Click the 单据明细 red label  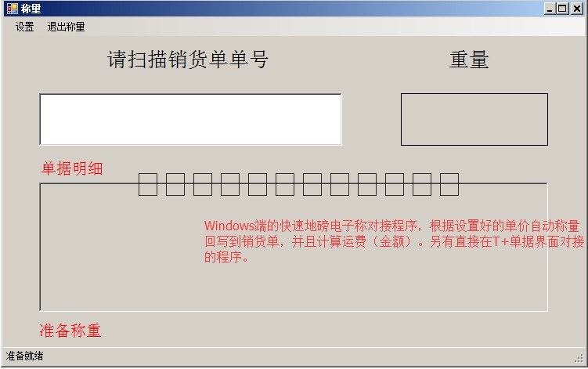click(x=72, y=168)
